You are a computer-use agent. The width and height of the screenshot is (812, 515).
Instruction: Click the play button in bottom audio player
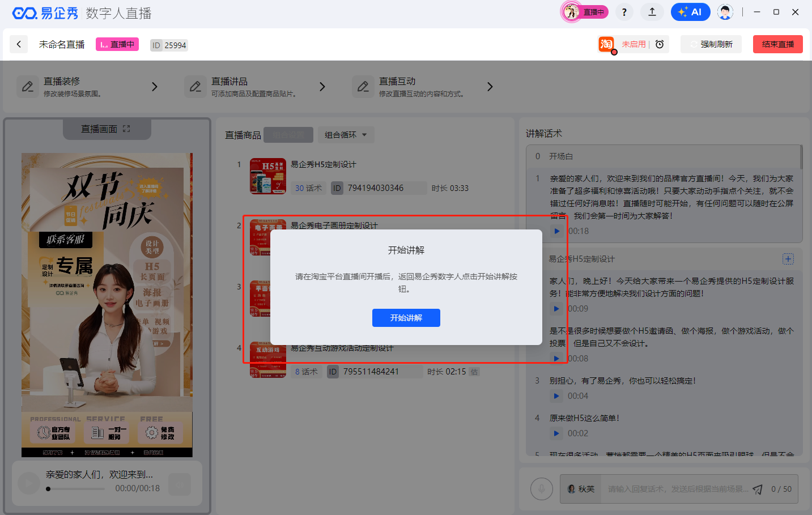[x=29, y=483]
